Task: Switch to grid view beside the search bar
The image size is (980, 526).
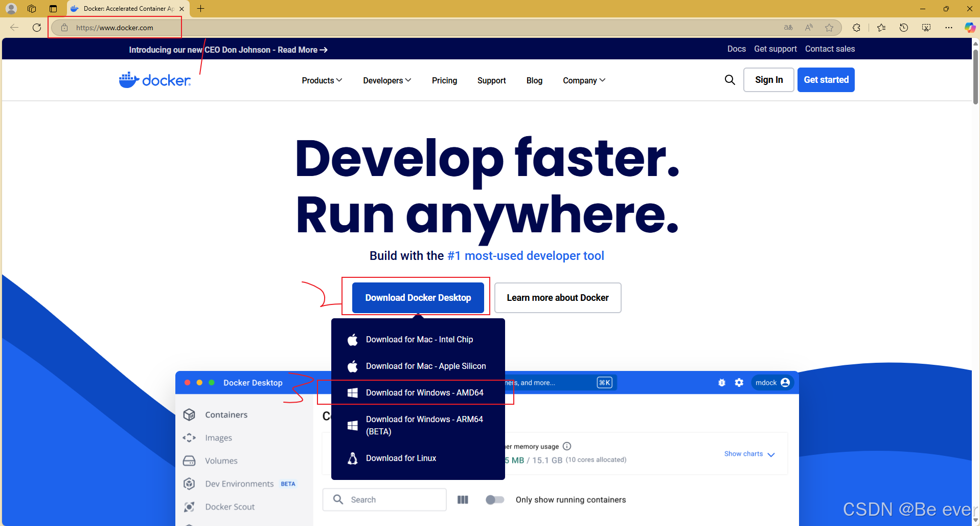Action: [x=463, y=499]
